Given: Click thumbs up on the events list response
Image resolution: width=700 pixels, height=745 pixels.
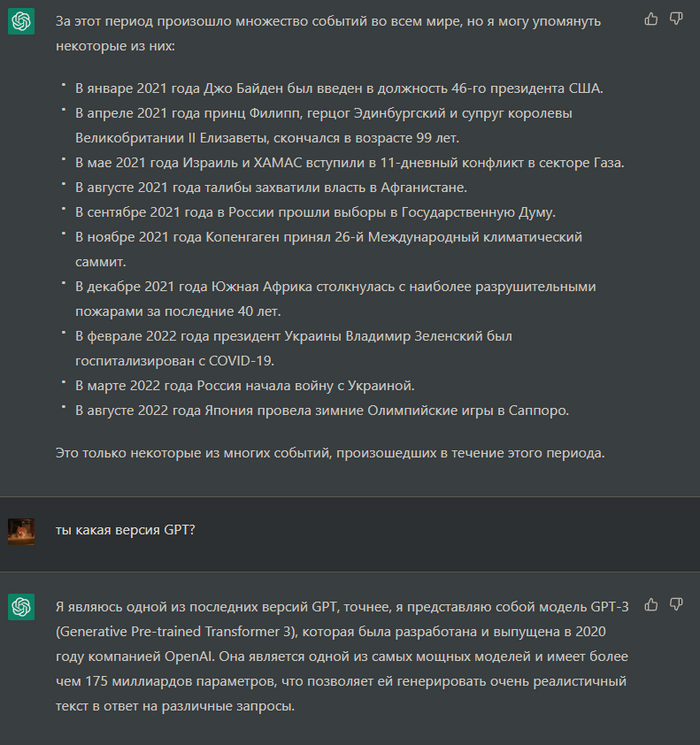Looking at the screenshot, I should click(x=652, y=19).
